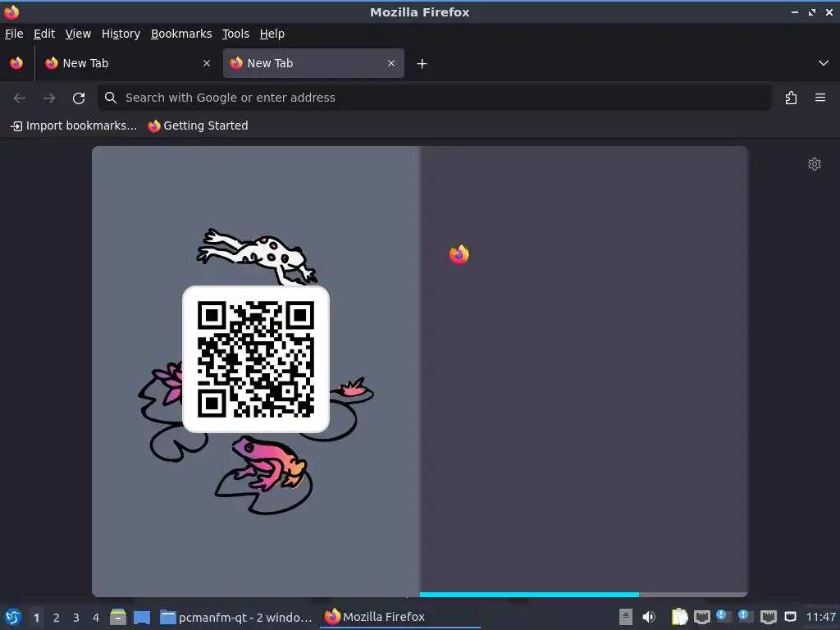Click the pink frog illustration
Image resolution: width=840 pixels, height=630 pixels.
269,463
